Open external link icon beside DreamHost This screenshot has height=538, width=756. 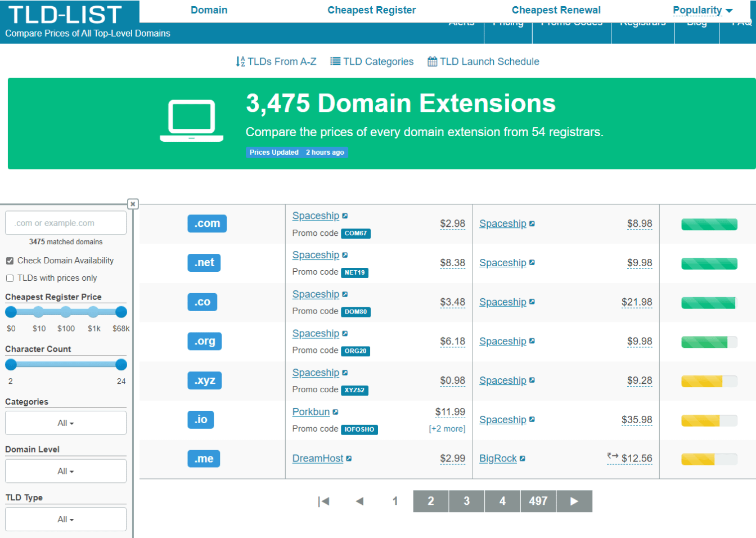click(349, 459)
